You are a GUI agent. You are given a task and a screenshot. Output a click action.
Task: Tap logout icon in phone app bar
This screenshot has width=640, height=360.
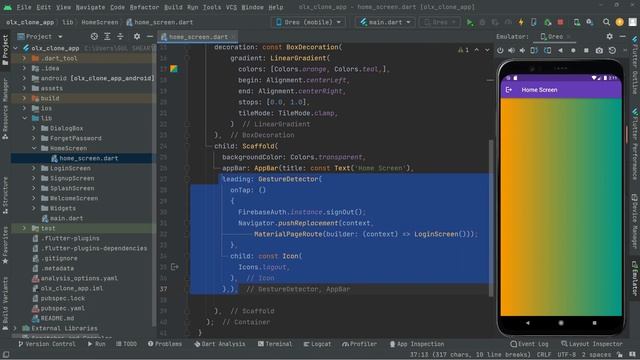(x=509, y=89)
